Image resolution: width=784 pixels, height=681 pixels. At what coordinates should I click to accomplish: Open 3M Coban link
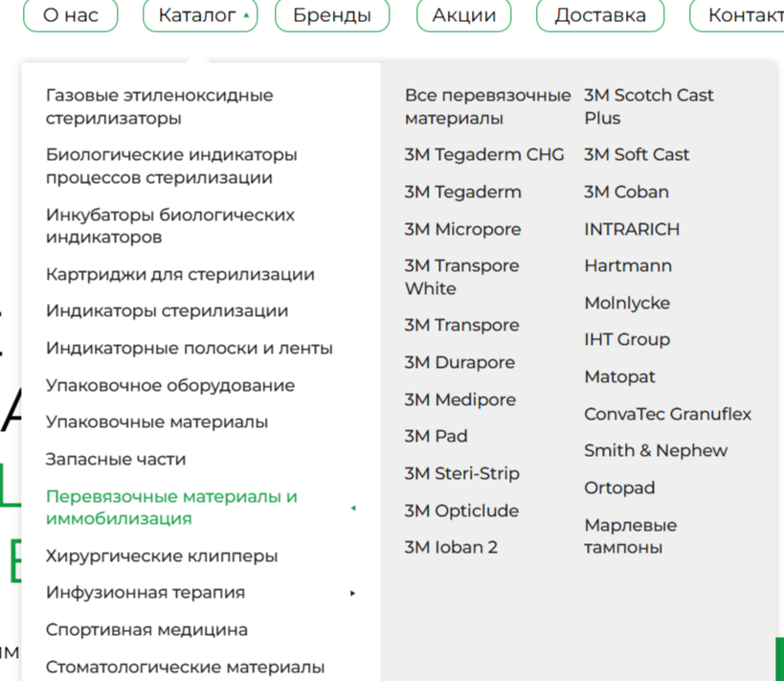(x=626, y=193)
